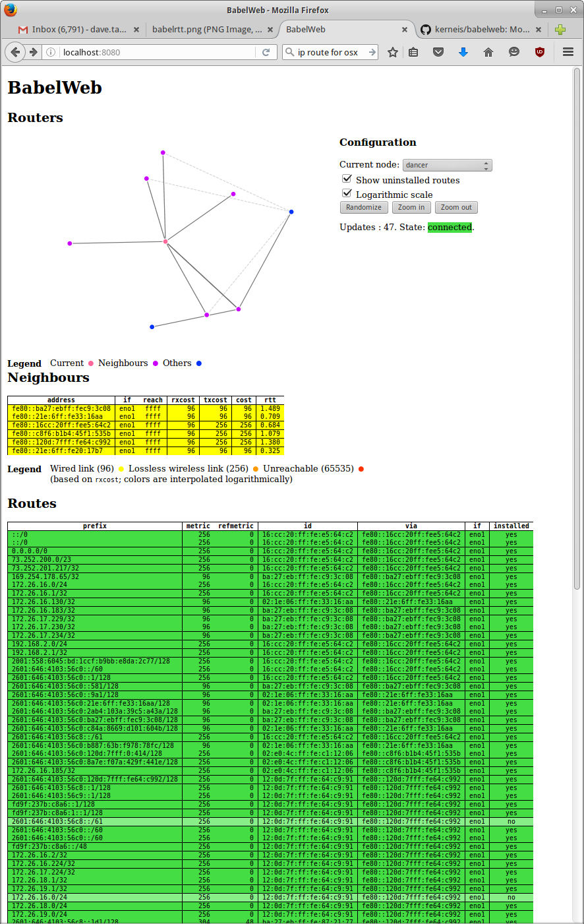
Task: Click route prefix 172.26.16.185/32
Action: tap(44, 770)
